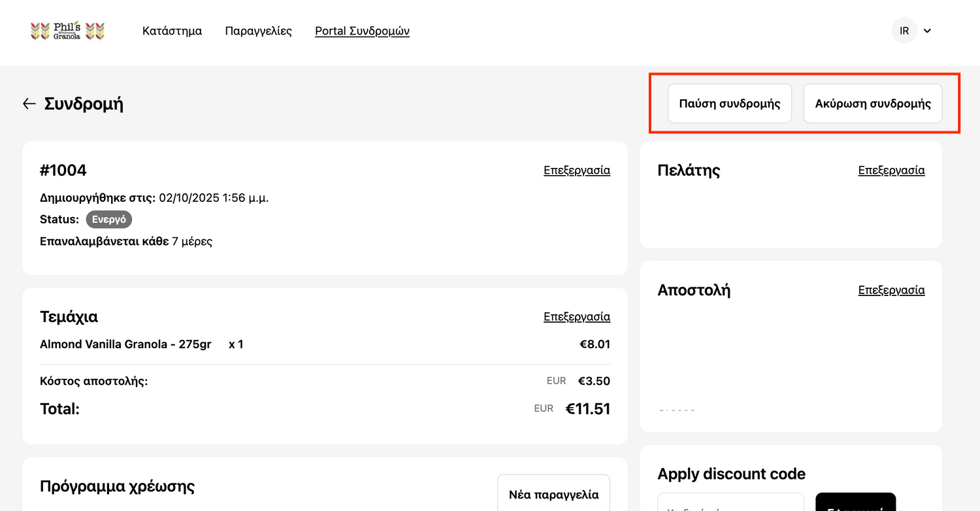Screen dimensions: 980x511
Task: Click the Ενεργό status badge
Action: click(x=109, y=220)
